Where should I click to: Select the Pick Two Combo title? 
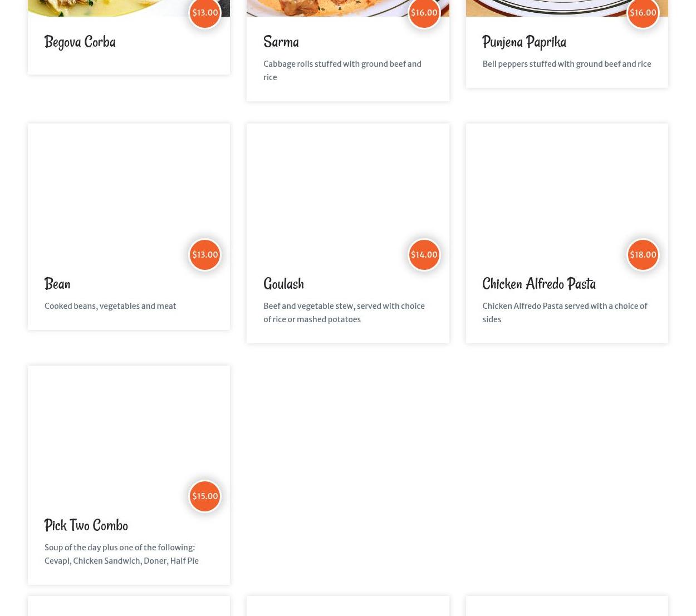coord(86,525)
